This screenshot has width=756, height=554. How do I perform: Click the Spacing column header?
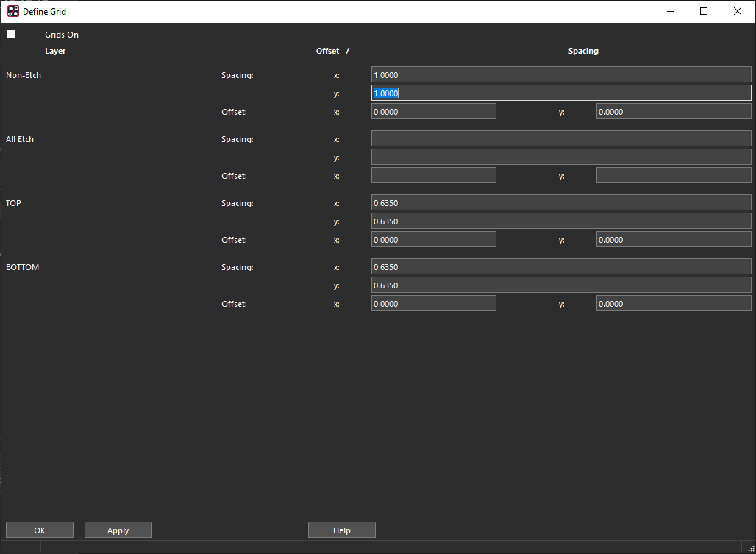tap(582, 51)
